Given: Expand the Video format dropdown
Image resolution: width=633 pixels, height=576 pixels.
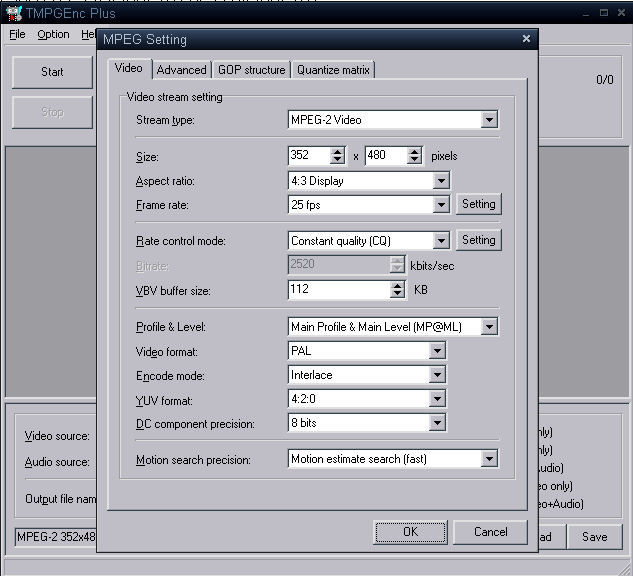Looking at the screenshot, I should coord(437,351).
